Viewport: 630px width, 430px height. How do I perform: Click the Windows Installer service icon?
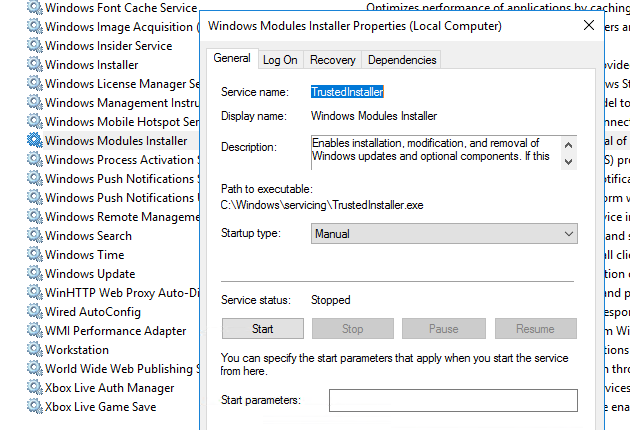pyautogui.click(x=35, y=64)
